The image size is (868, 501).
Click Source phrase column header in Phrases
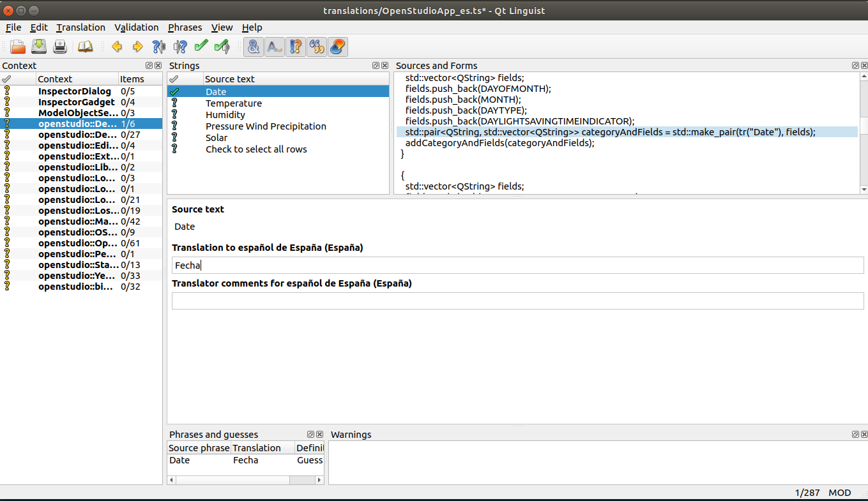coord(199,448)
